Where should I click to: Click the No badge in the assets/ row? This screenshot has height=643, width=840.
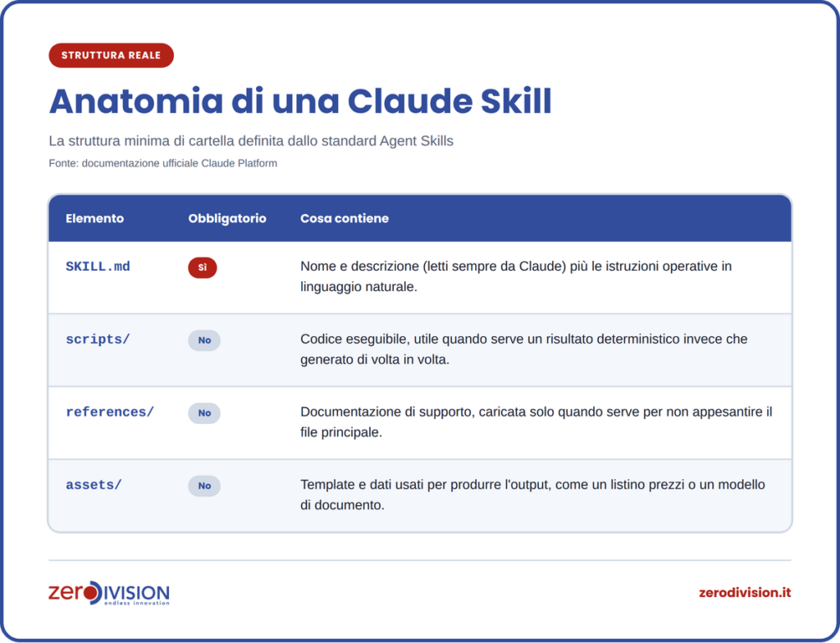(x=204, y=486)
